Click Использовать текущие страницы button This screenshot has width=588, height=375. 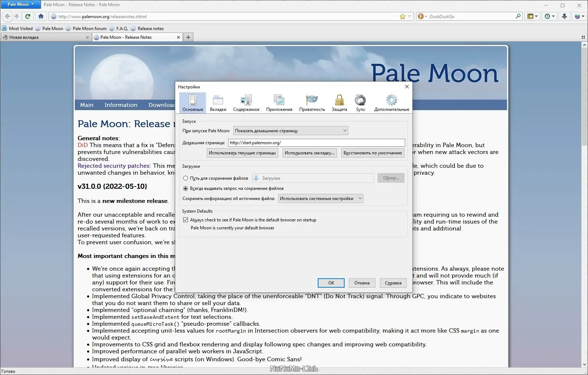click(242, 153)
